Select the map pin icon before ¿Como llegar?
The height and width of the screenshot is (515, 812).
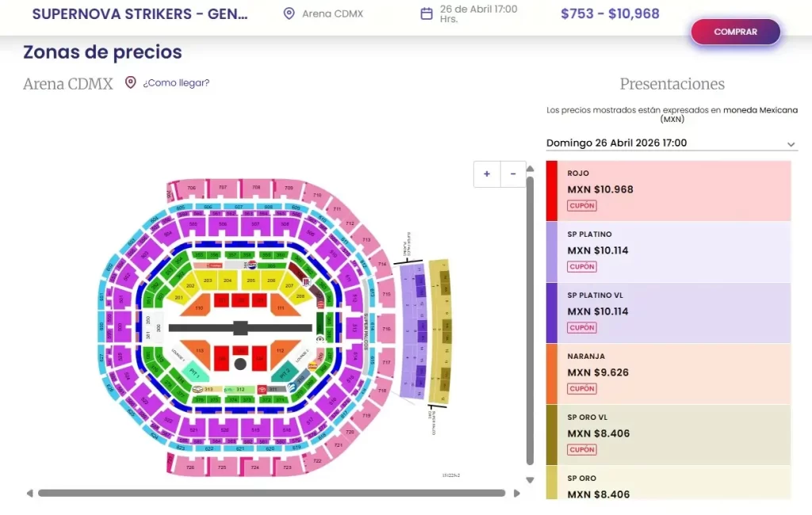(x=130, y=82)
